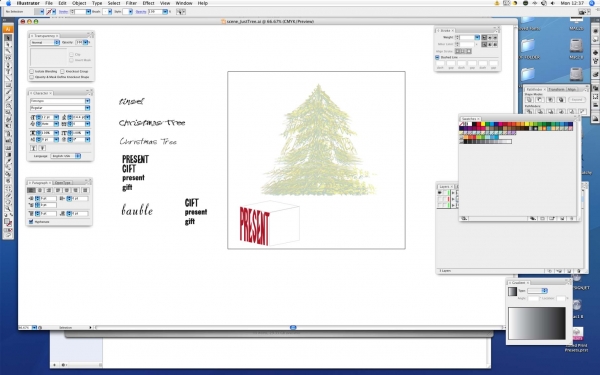Select the Eyedropper tool
600x375 pixels.
(x=8, y=160)
